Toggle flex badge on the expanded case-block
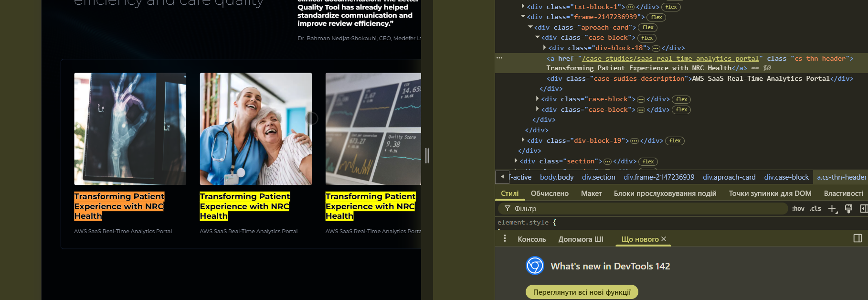The height and width of the screenshot is (300, 868). (x=647, y=38)
